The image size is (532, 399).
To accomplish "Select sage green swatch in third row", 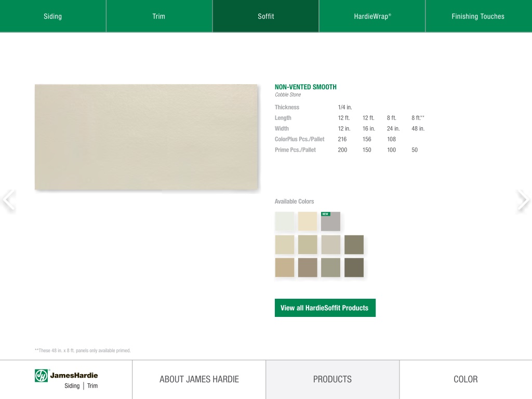I will coord(331,268).
